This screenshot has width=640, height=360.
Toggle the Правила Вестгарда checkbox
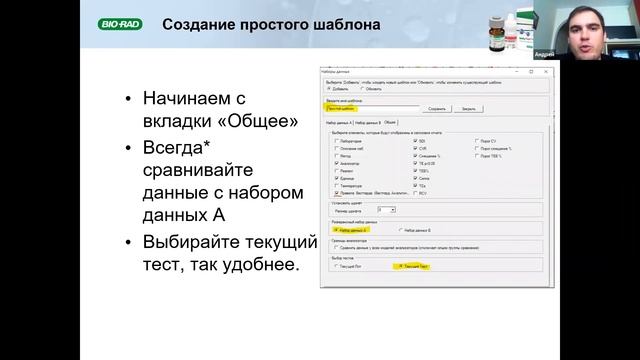pos(337,193)
